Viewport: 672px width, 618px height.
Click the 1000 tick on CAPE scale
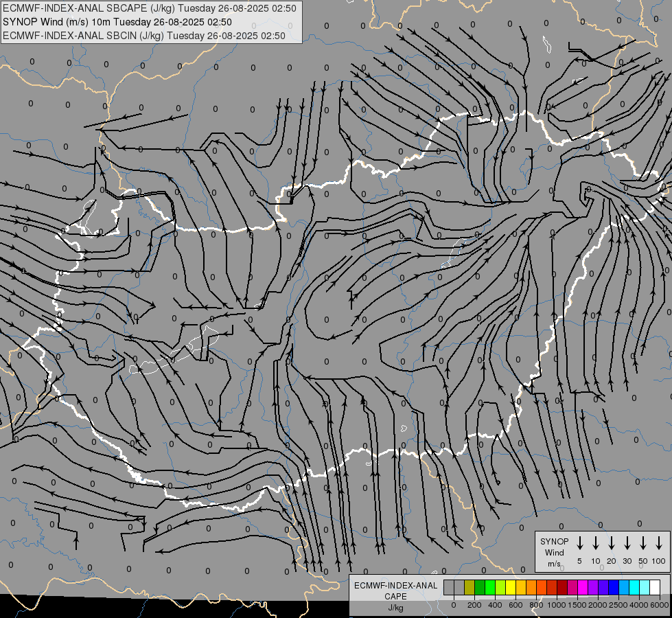pyautogui.click(x=557, y=605)
